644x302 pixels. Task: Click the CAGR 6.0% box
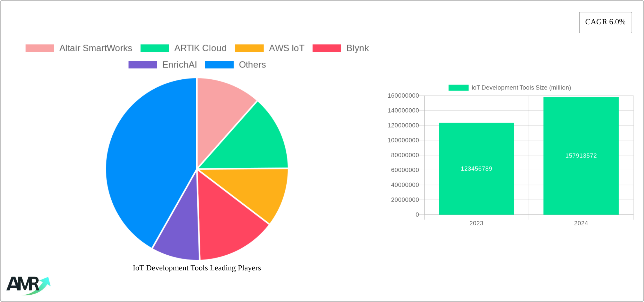coord(605,22)
